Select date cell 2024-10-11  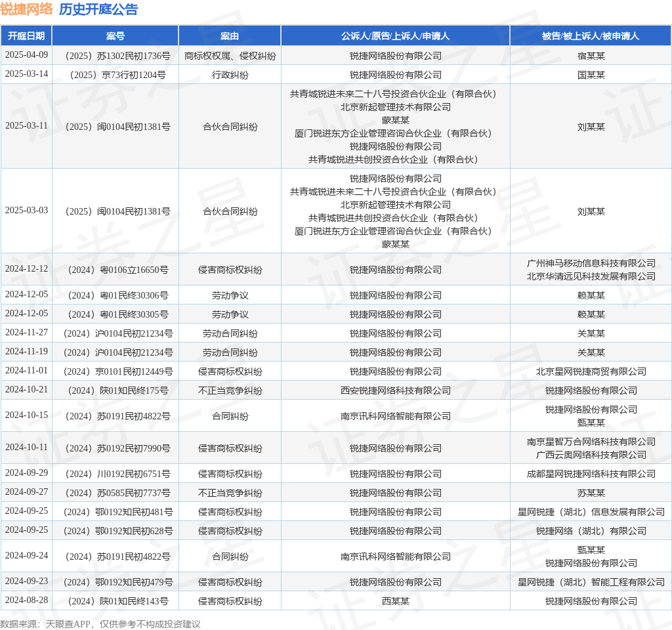[x=26, y=448]
